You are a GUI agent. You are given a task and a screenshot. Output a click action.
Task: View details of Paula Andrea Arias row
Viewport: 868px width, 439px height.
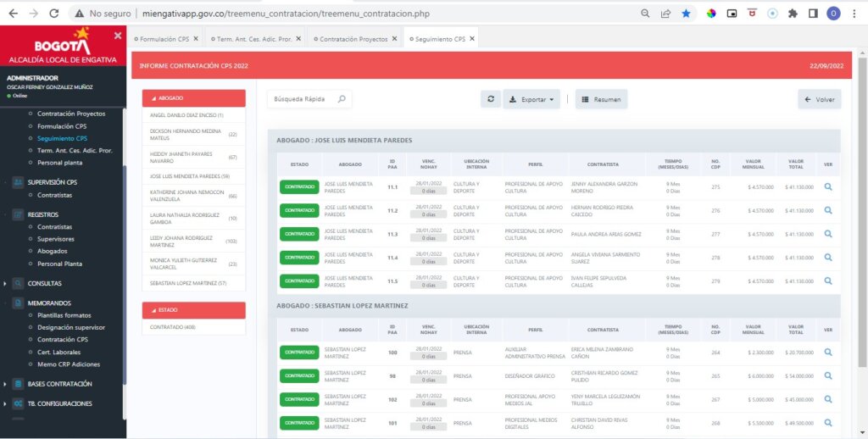828,234
